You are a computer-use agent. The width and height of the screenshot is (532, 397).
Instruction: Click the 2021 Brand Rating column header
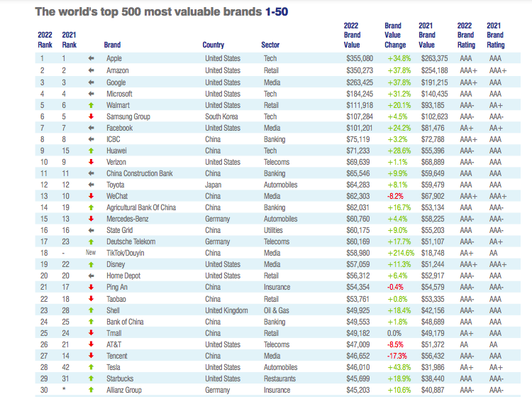495,36
